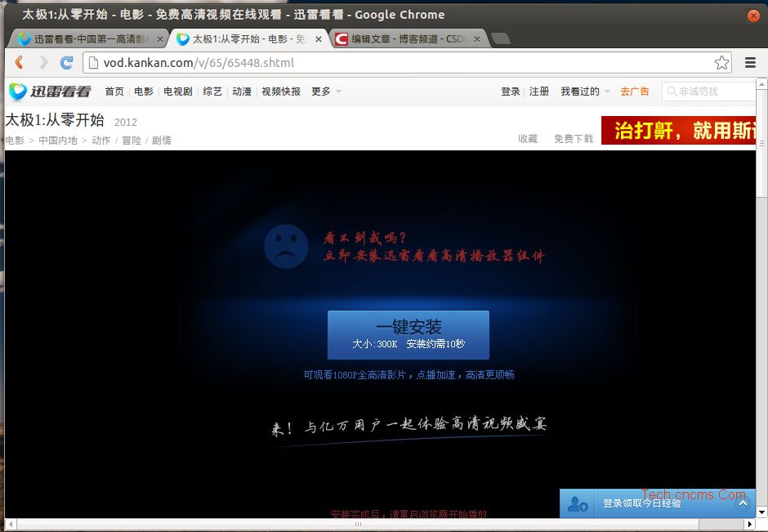Click the 非诚勿扰 search input field
The height and width of the screenshot is (532, 768).
click(x=711, y=92)
